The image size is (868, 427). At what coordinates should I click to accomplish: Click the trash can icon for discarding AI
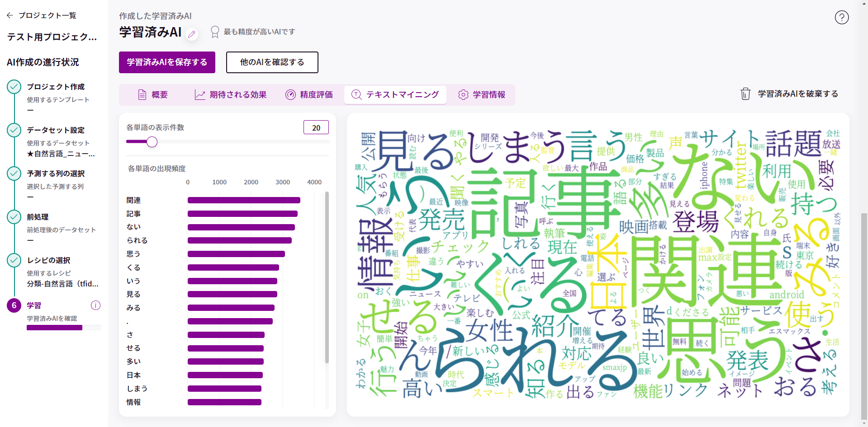745,94
